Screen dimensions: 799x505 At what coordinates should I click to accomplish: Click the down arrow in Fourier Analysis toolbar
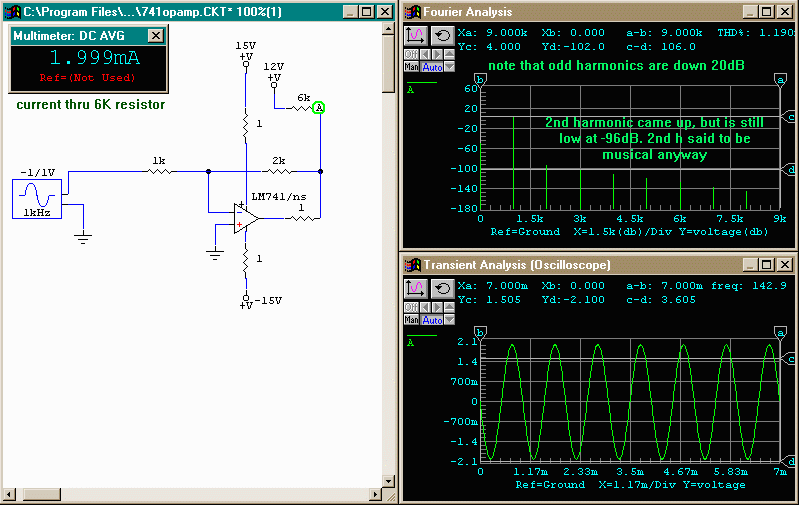click(449, 67)
